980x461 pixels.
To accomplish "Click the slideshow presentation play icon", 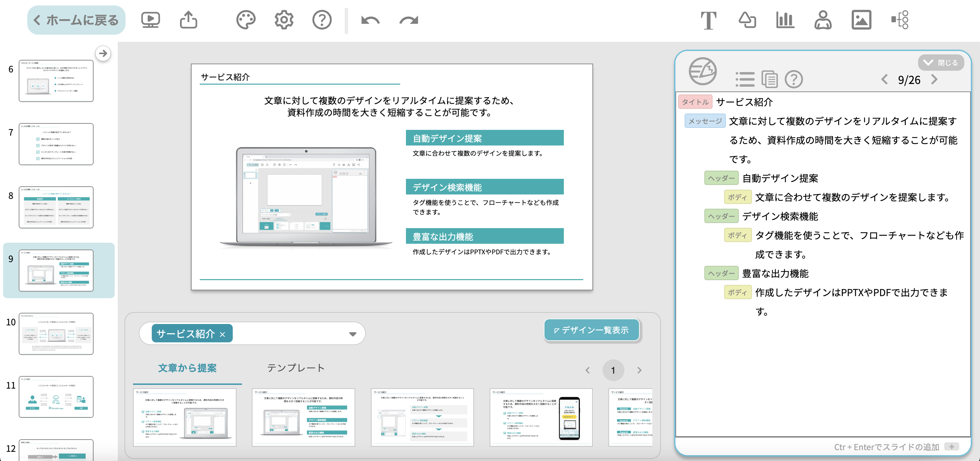I will click(x=151, y=20).
